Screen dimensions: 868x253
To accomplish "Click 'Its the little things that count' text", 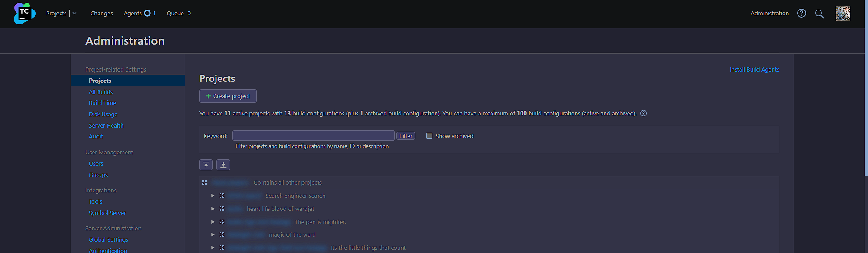I will tap(368, 248).
